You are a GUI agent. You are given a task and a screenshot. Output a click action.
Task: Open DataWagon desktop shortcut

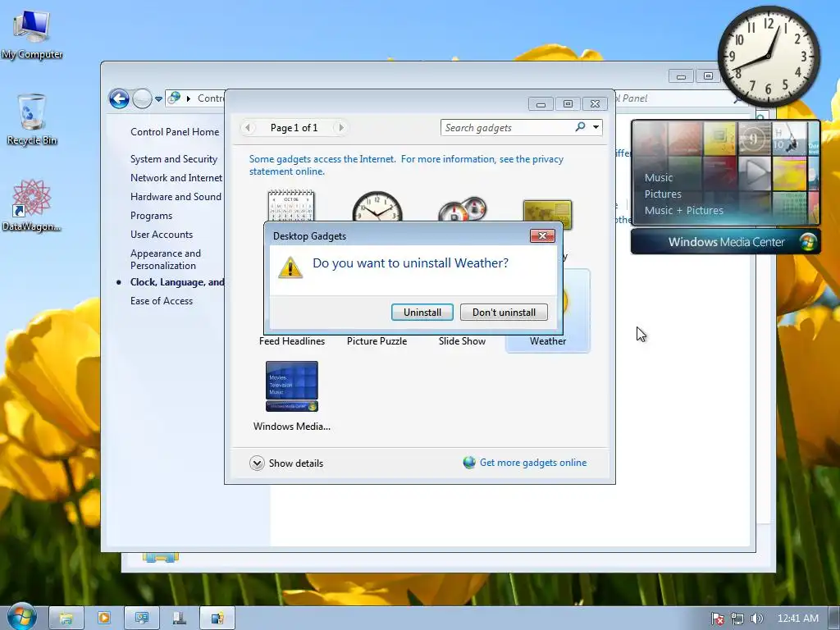click(x=32, y=206)
